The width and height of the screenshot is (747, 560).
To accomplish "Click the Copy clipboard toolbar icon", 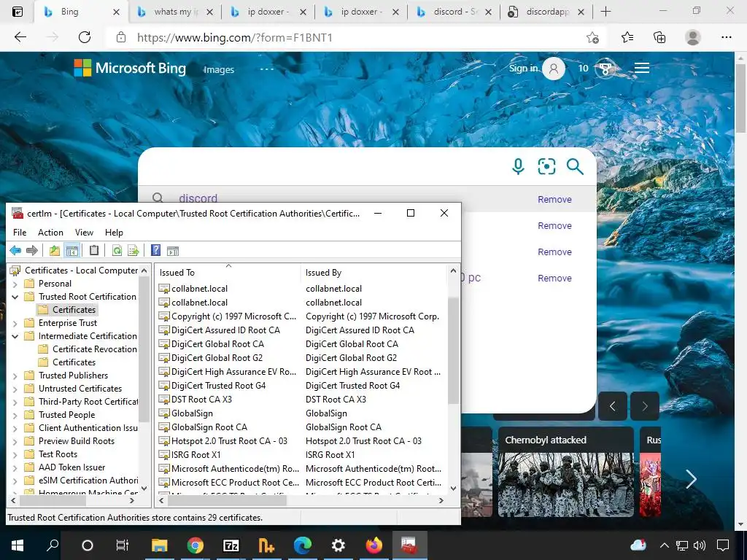I will click(x=94, y=251).
